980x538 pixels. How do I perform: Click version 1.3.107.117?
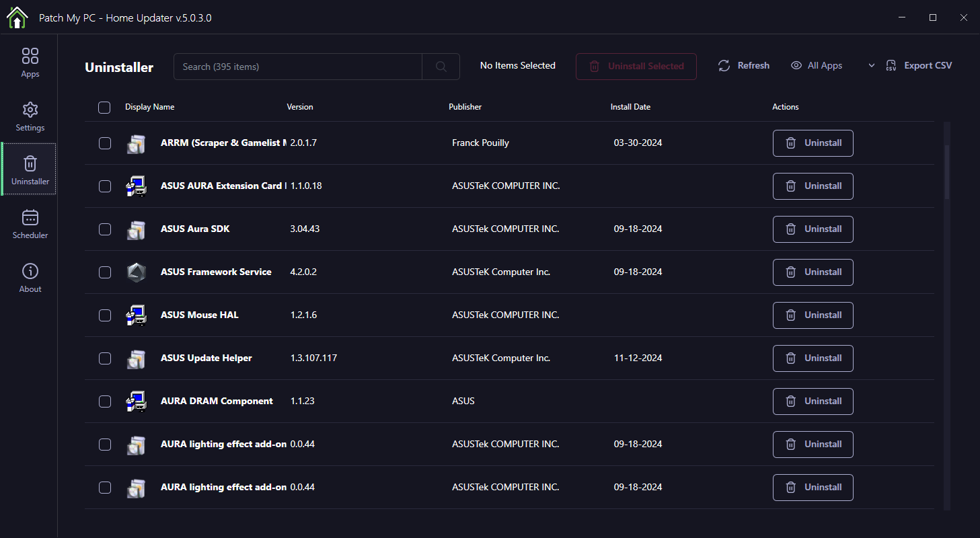click(x=313, y=358)
